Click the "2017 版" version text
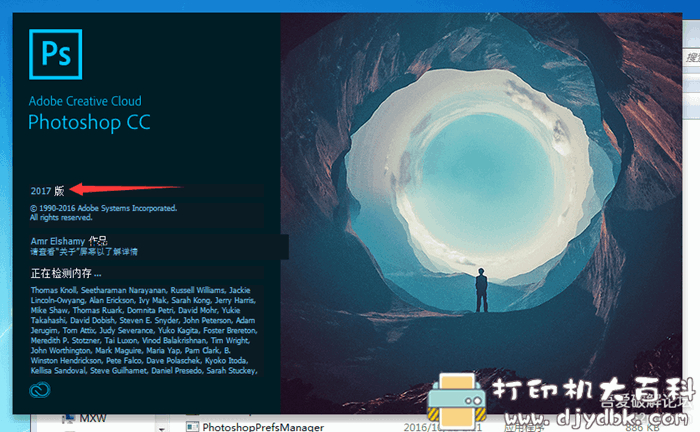Image resolution: width=700 pixels, height=432 pixels. click(x=47, y=191)
